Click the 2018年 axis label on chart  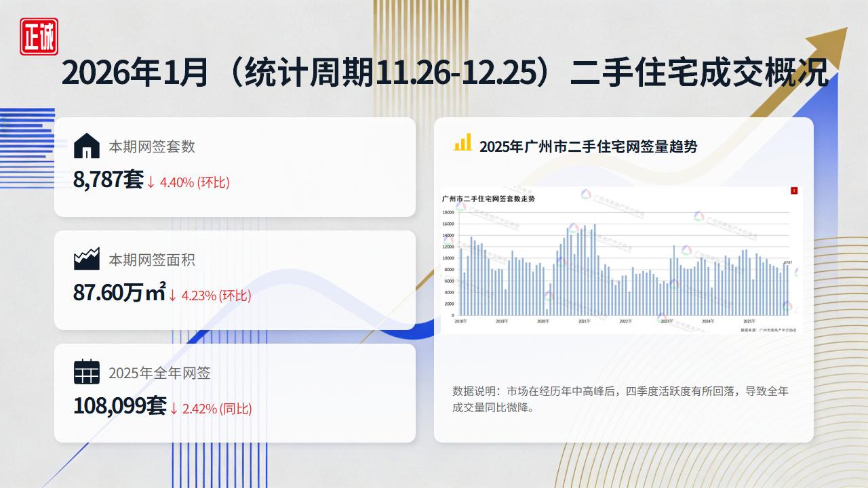click(460, 321)
